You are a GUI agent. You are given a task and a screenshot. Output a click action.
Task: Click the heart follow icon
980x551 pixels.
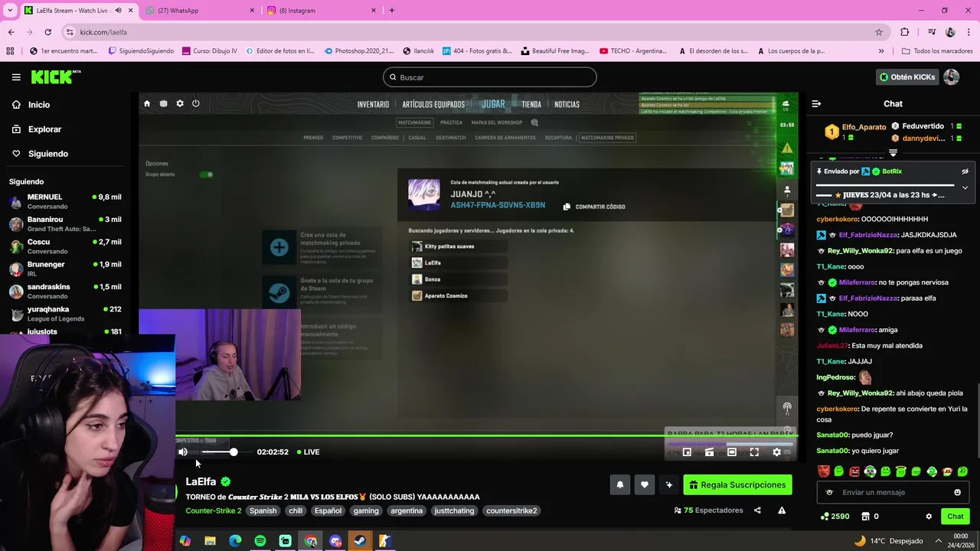click(x=645, y=484)
